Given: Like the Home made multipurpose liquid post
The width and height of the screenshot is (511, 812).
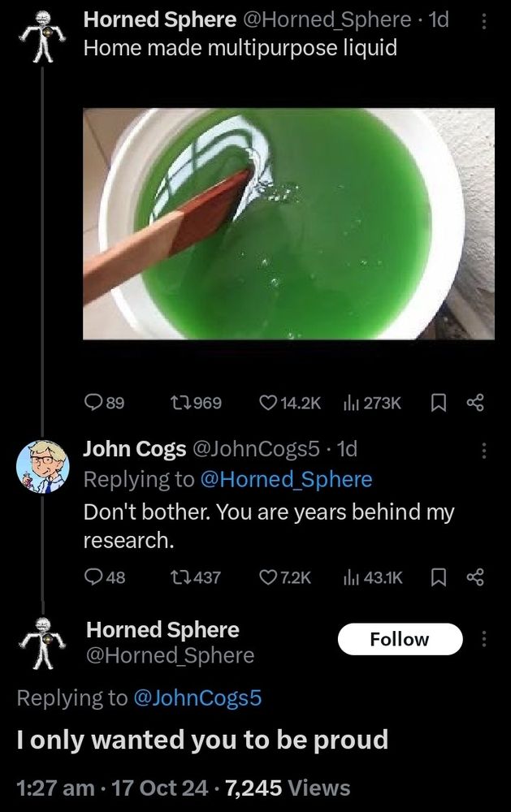Looking at the screenshot, I should point(268,404).
